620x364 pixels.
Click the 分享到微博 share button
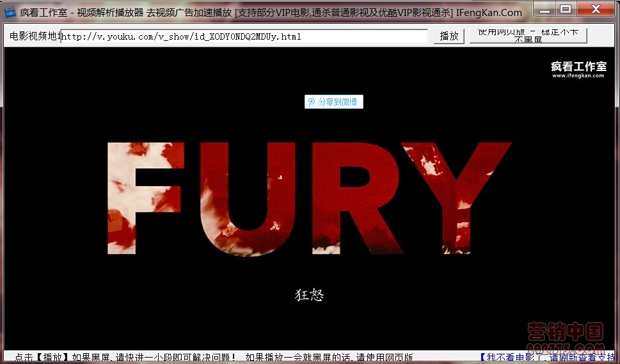click(334, 102)
